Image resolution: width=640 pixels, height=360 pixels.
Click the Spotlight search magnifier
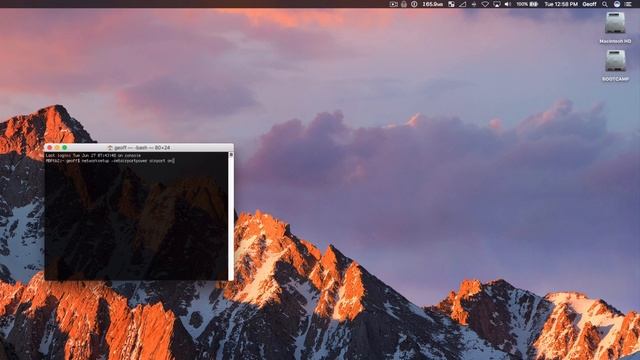[604, 4]
